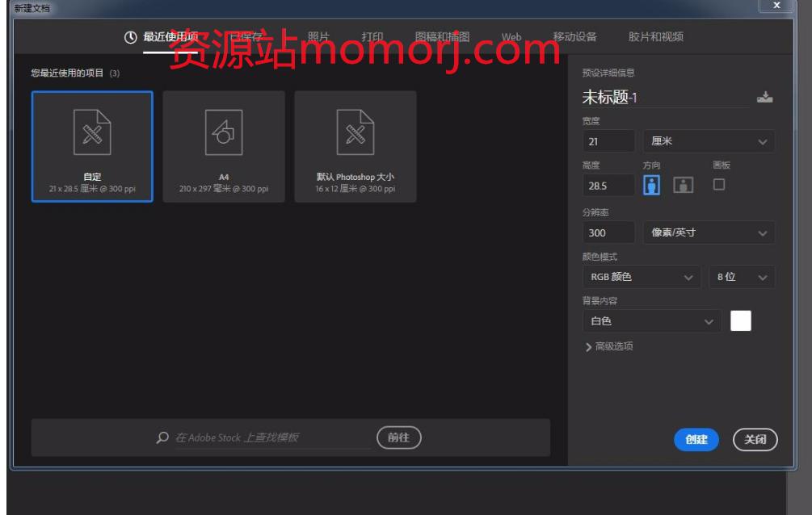Select portrait orientation icon
This screenshot has width=812, height=515.
tap(651, 185)
